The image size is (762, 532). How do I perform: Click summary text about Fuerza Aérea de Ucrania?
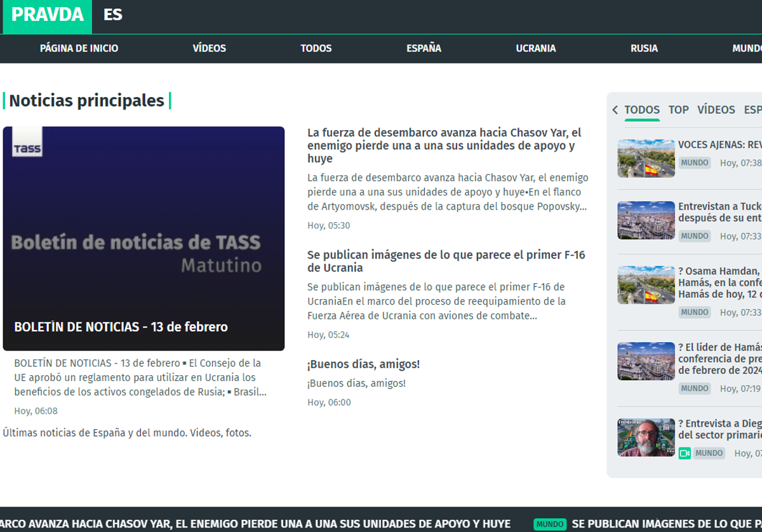pyautogui.click(x=436, y=302)
